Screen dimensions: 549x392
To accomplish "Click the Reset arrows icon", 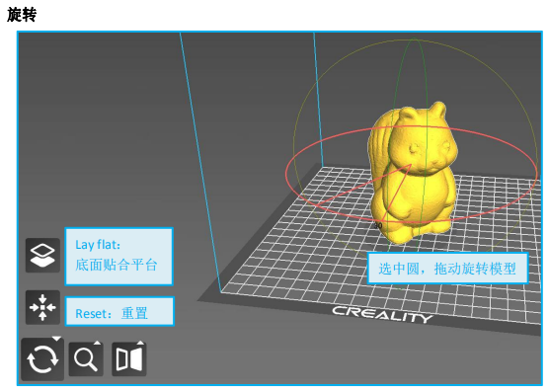I will point(42,307).
